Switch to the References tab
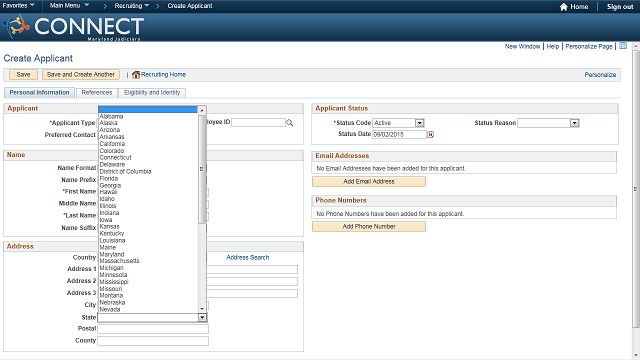Viewport: 640px width, 360px height. (97, 93)
